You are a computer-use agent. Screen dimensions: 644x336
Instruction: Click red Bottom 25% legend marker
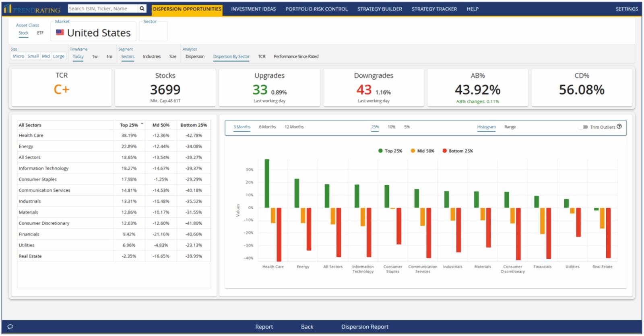coord(444,151)
